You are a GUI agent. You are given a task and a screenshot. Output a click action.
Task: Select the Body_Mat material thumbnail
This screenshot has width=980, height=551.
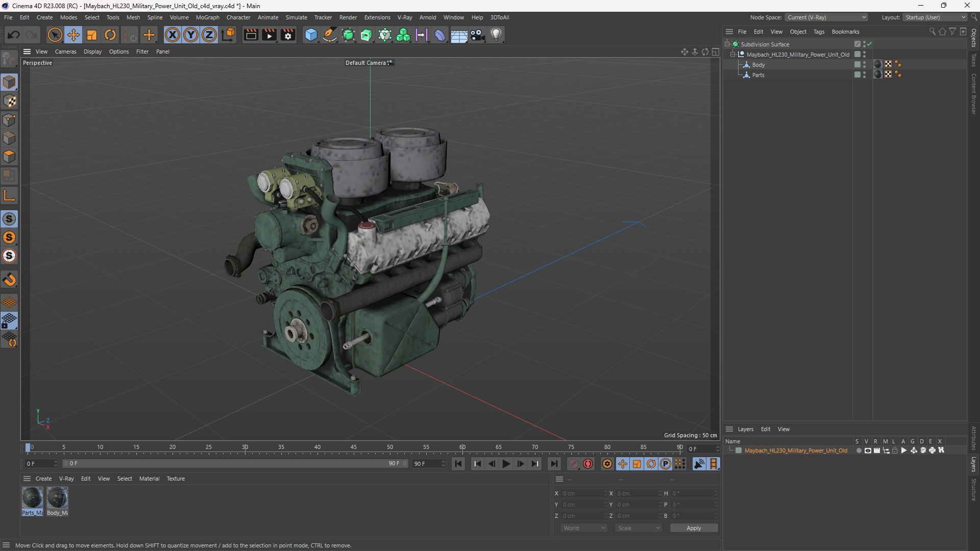[x=57, y=498]
